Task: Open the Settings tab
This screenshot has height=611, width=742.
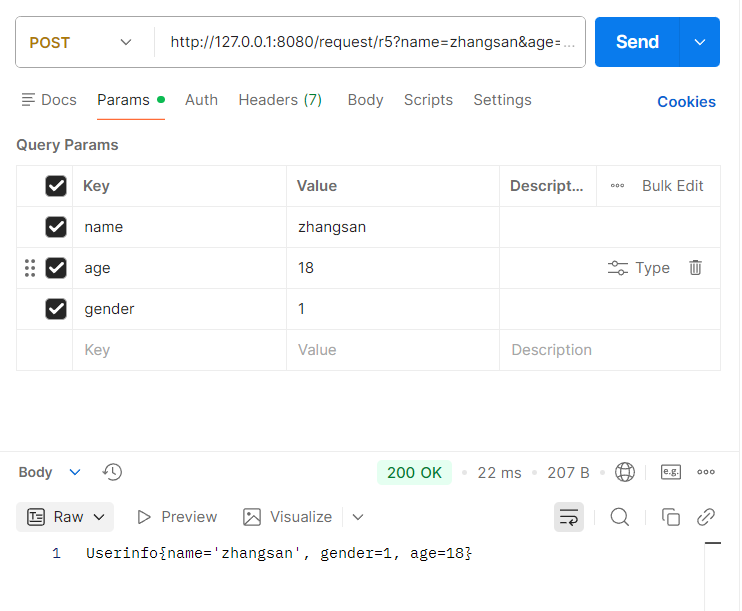Action: tap(502, 100)
